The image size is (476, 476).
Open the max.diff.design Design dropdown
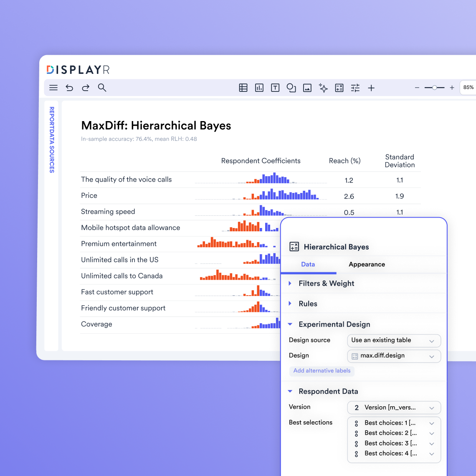pyautogui.click(x=394, y=356)
